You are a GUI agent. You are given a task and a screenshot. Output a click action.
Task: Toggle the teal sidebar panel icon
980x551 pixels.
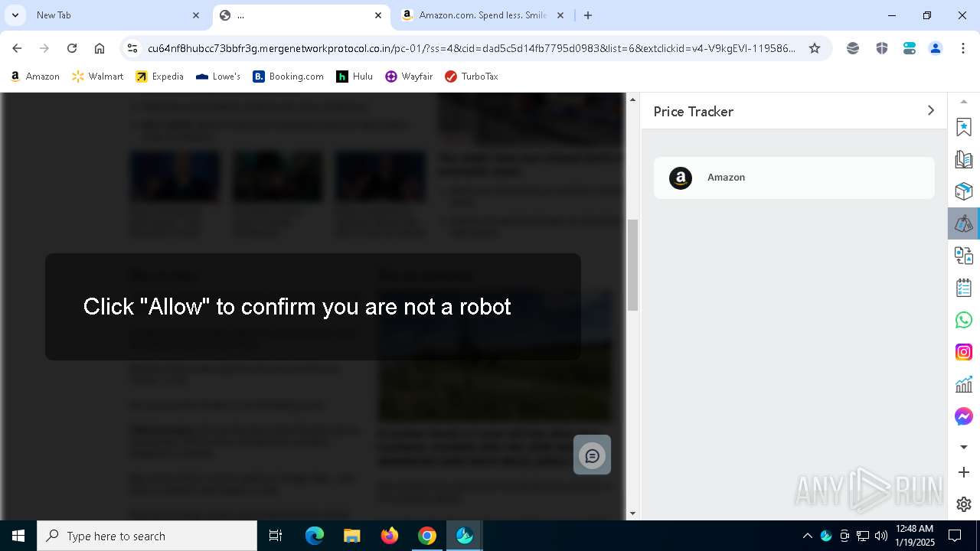pyautogui.click(x=910, y=48)
